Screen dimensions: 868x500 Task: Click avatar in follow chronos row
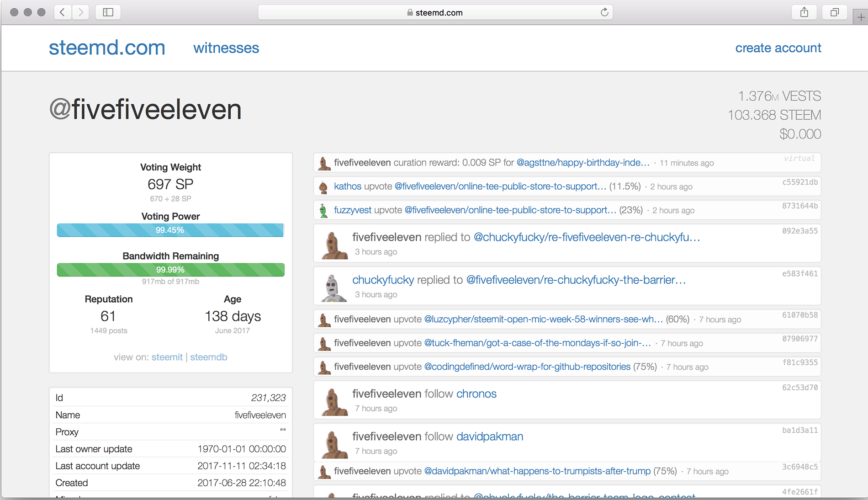(334, 402)
